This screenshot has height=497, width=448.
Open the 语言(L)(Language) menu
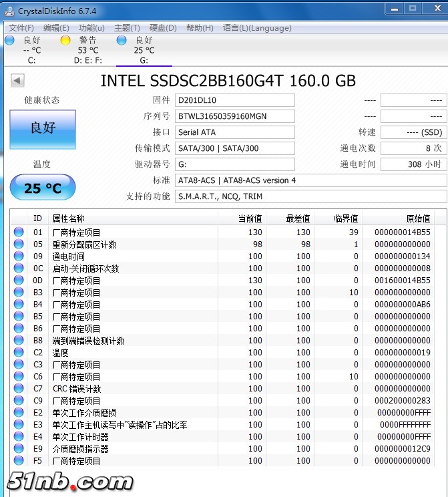point(257,28)
